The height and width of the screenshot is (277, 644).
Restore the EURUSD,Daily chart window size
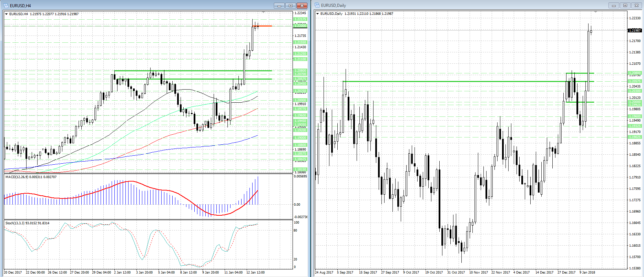click(625, 5)
